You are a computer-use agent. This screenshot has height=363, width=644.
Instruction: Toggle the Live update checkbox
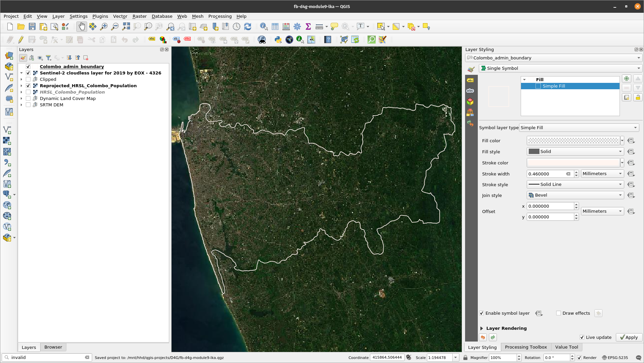point(582,338)
